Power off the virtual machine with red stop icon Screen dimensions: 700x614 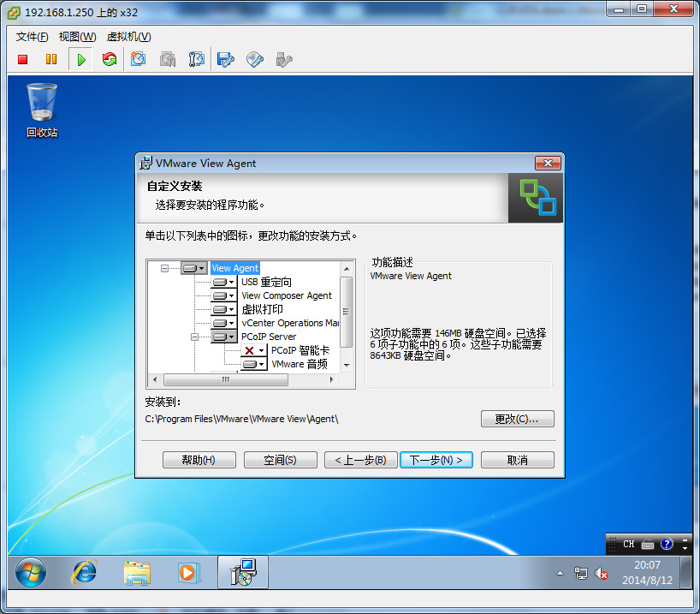(21, 59)
